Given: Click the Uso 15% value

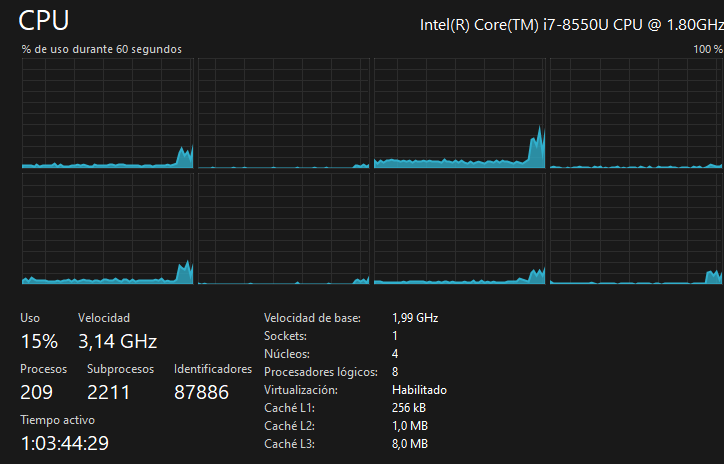Looking at the screenshot, I should (39, 341).
